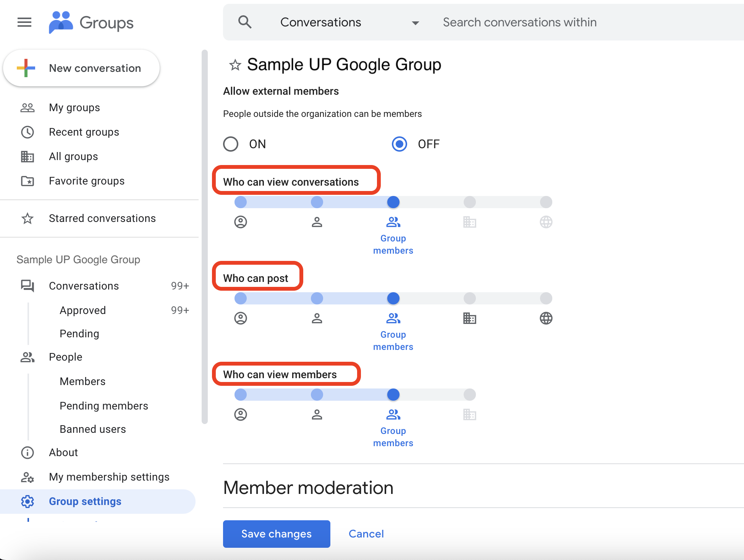Open Favorite groups
The width and height of the screenshot is (744, 560).
point(87,181)
